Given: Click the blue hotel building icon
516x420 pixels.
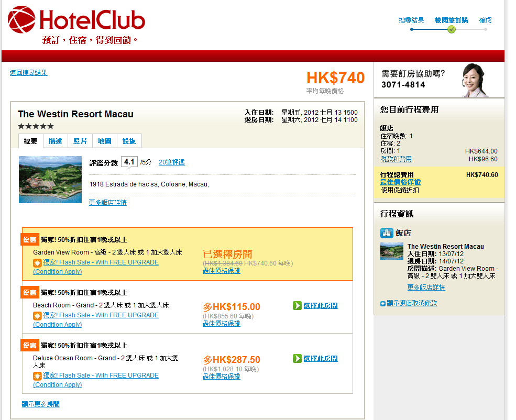Looking at the screenshot, I should pyautogui.click(x=386, y=233).
